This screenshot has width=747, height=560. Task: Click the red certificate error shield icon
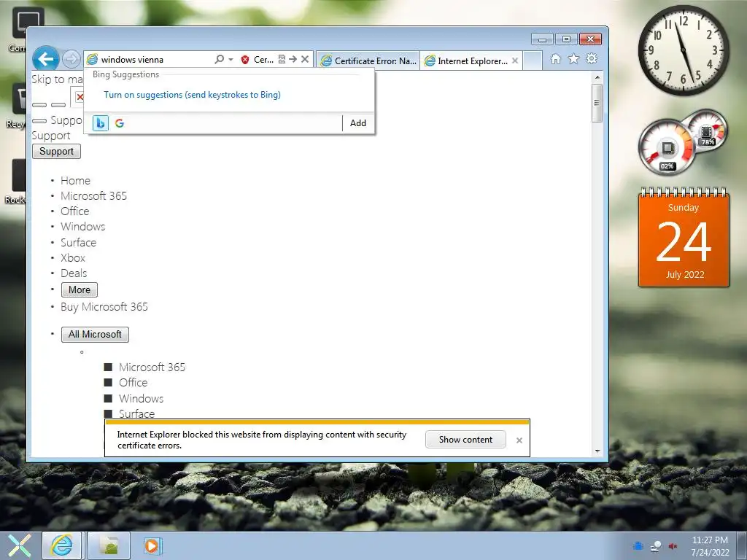245,60
